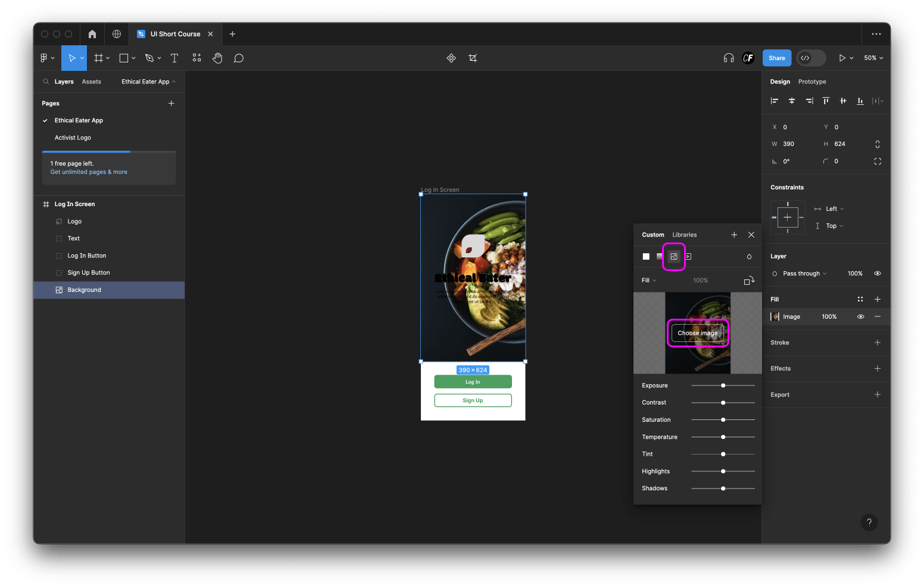Select the Text tool
Viewport: 924px width, 588px height.
[174, 58]
